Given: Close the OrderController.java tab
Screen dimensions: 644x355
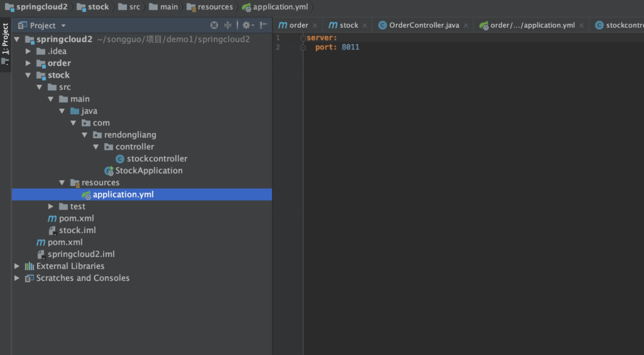Looking at the screenshot, I should pyautogui.click(x=466, y=25).
